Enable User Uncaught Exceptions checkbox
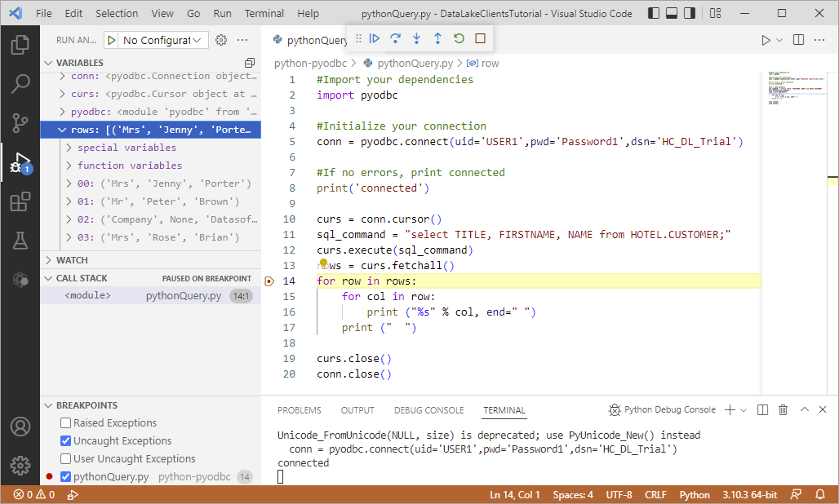The image size is (839, 504). click(x=66, y=458)
